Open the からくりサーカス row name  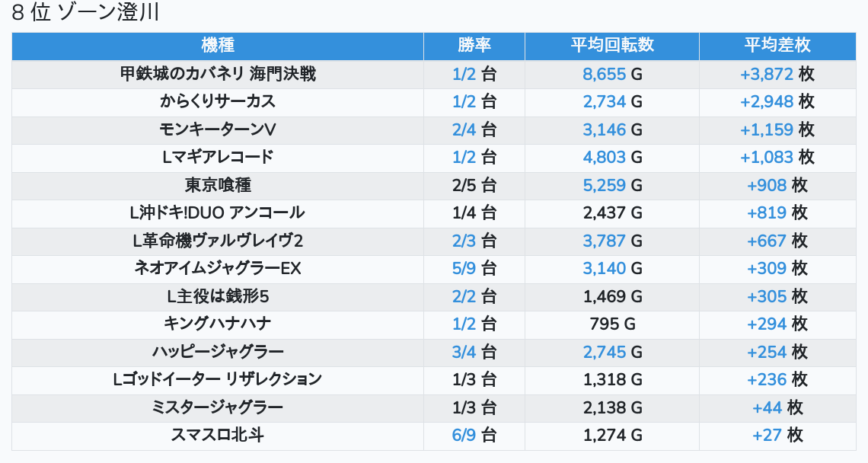tap(218, 101)
